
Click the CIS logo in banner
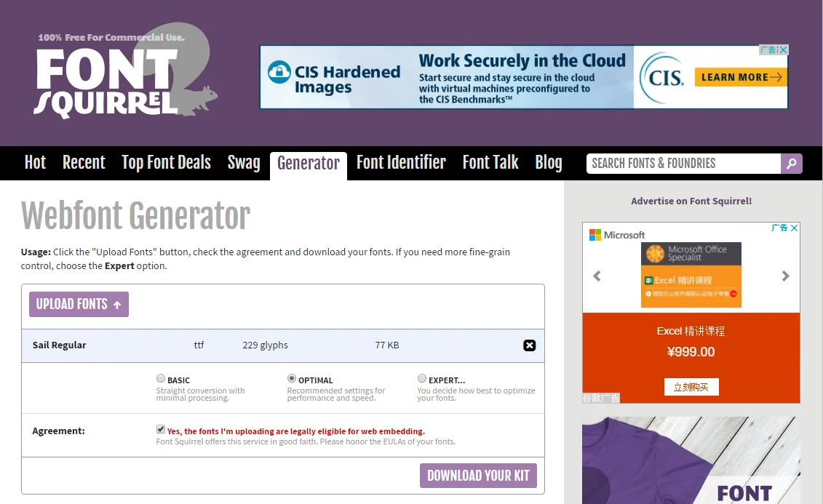661,78
